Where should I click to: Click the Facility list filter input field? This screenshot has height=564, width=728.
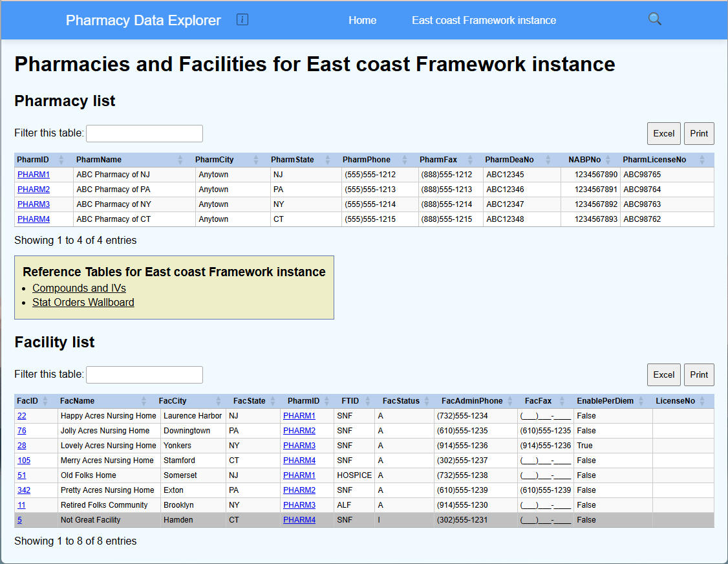[144, 374]
